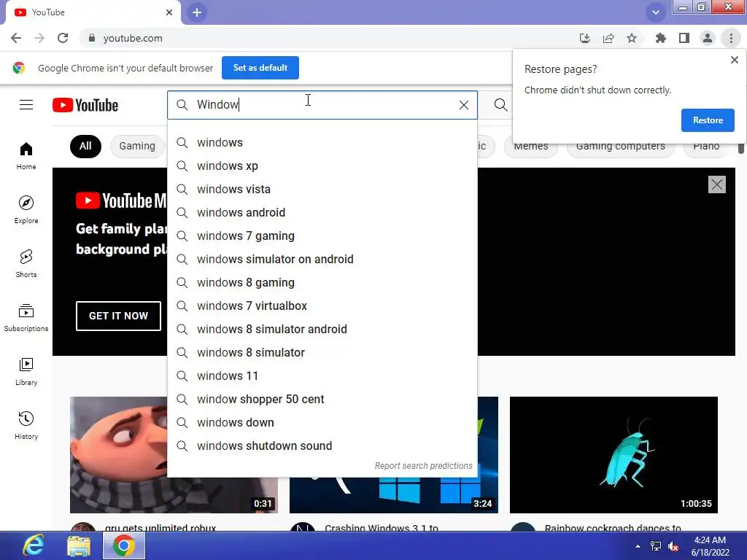Clear the search box text
Viewport: 747px width, 560px height.
pyautogui.click(x=463, y=105)
